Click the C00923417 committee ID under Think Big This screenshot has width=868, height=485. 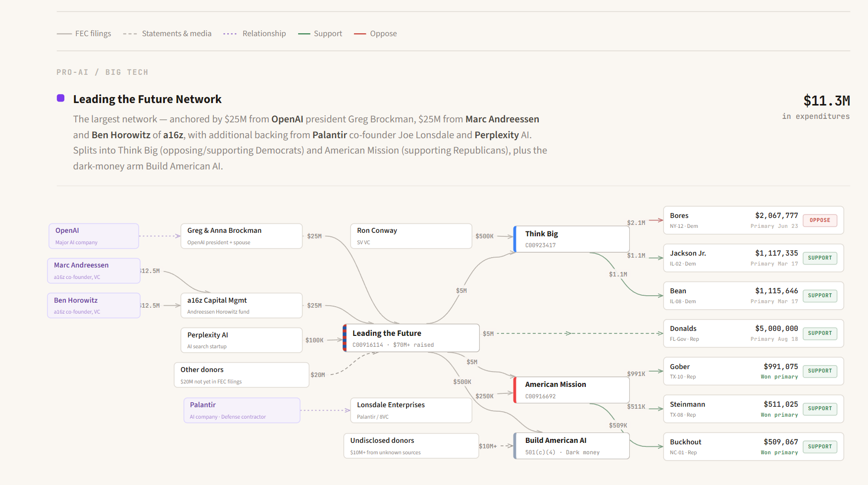coord(540,245)
